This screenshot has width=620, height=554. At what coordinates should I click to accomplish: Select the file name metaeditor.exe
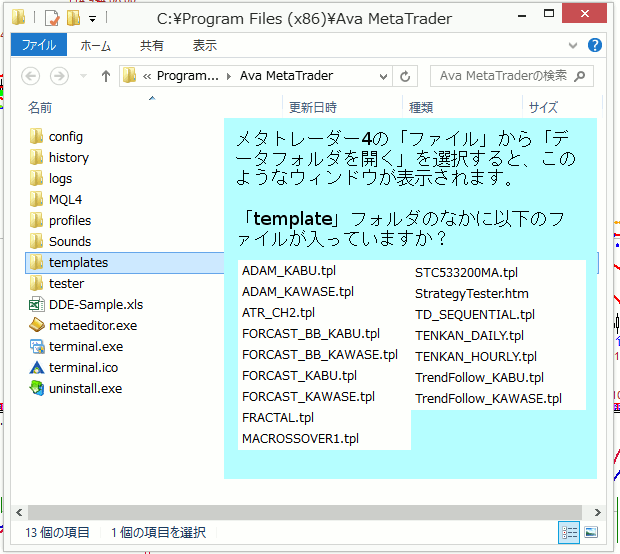click(x=93, y=325)
